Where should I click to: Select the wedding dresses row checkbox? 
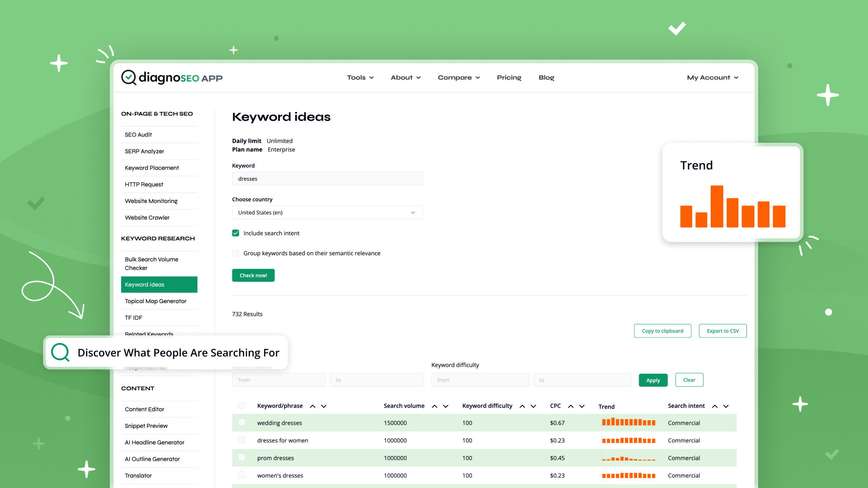point(241,422)
